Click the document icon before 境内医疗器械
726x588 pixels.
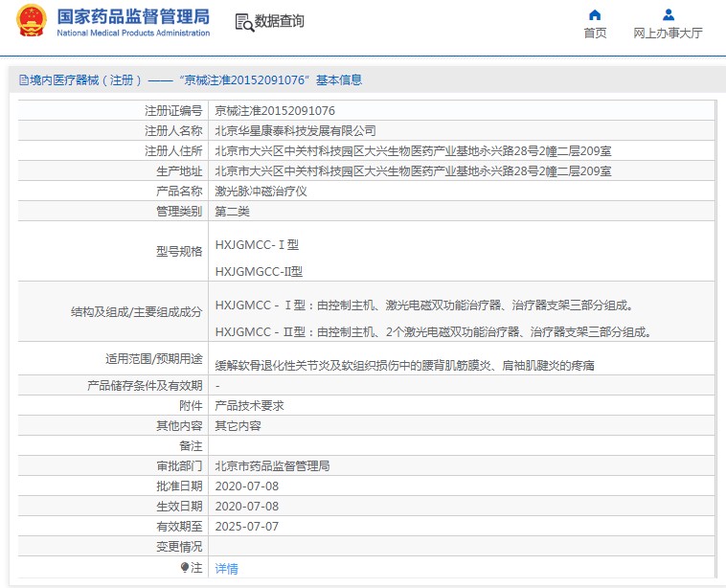coord(24,80)
